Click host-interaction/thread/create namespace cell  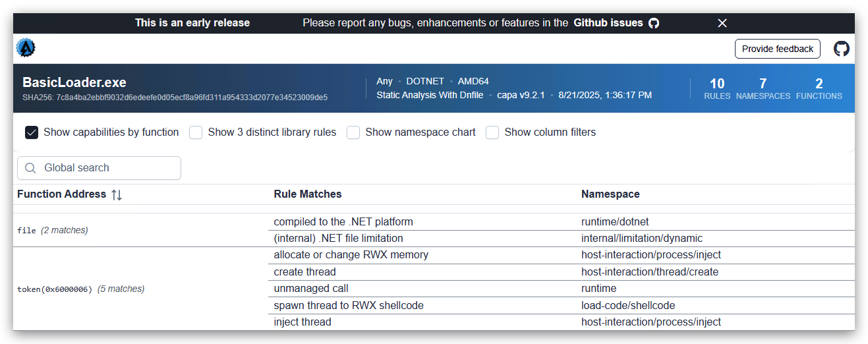(650, 272)
